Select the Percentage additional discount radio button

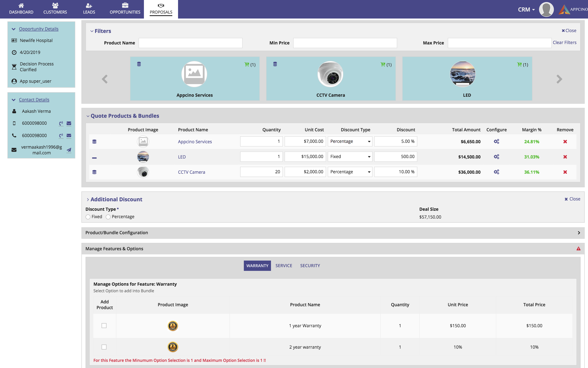(x=108, y=217)
